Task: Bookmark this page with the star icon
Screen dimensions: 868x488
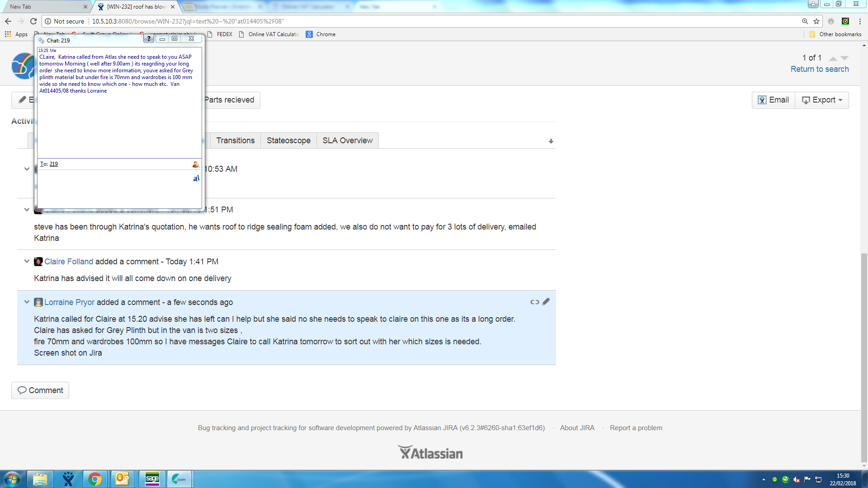Action: pos(816,21)
